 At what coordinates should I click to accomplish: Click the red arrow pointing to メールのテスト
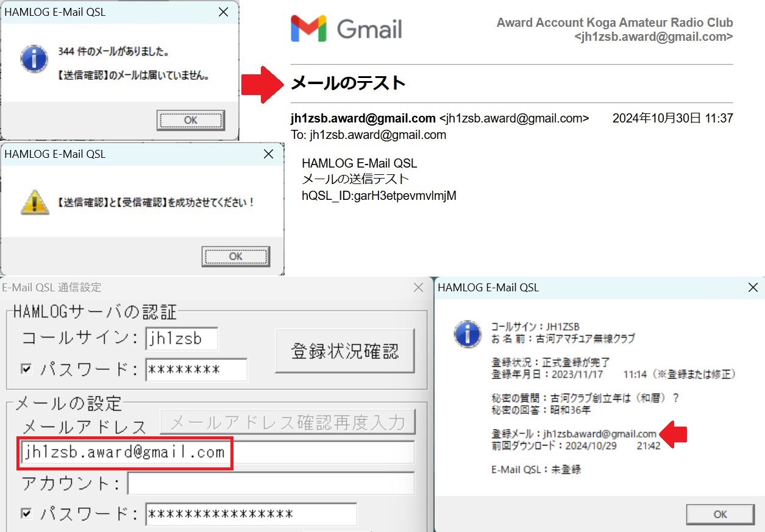262,81
